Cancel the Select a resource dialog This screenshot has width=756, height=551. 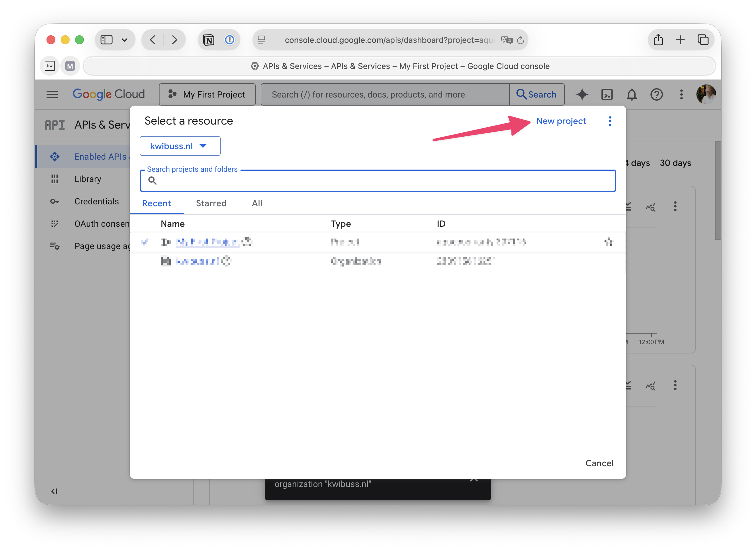tap(599, 463)
